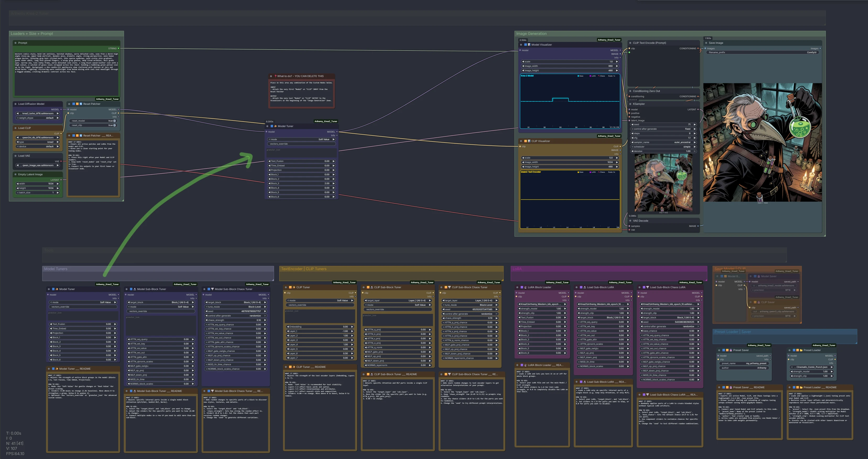
Task: Click the Model Saver node icon
Action: 759,276
